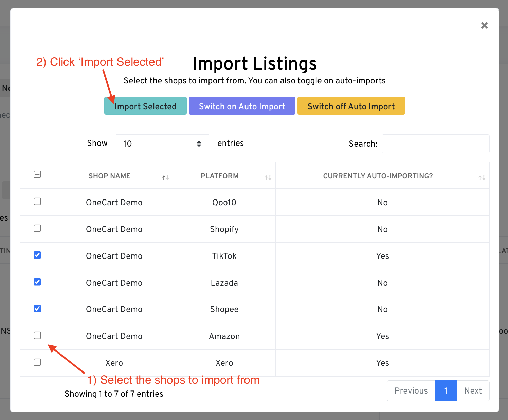Uncheck the TikTok shop checkbox

[x=37, y=255]
